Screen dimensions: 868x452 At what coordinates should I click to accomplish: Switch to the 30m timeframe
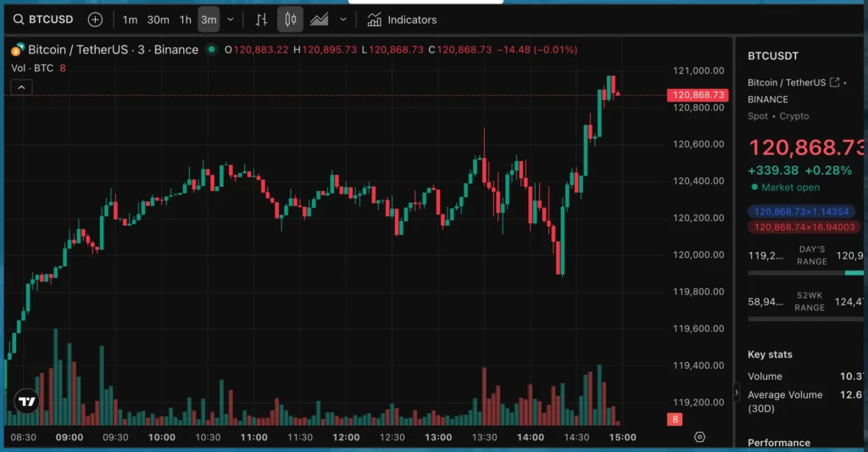pos(159,19)
